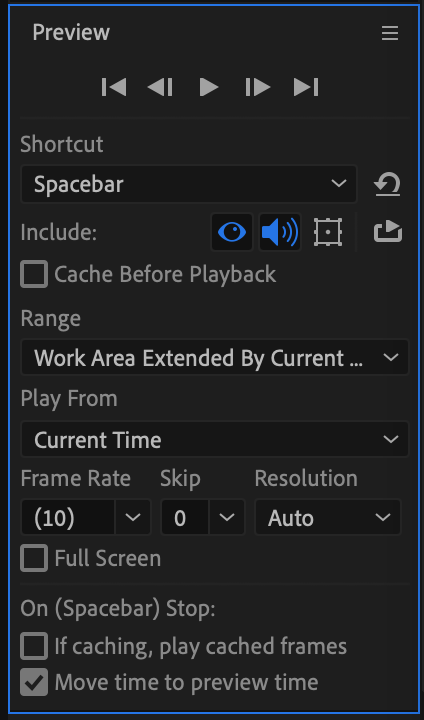The width and height of the screenshot is (424, 720).
Task: Open the Preview panel menu
Action: pyautogui.click(x=390, y=33)
